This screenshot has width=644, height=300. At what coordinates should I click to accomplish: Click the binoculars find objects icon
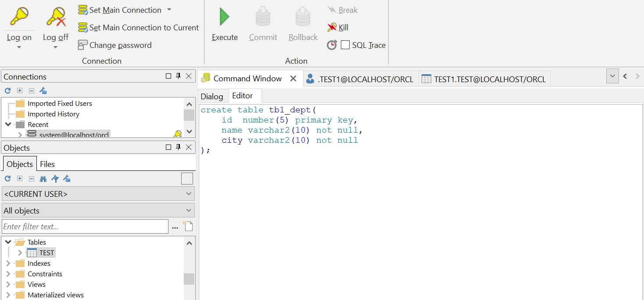(x=43, y=178)
